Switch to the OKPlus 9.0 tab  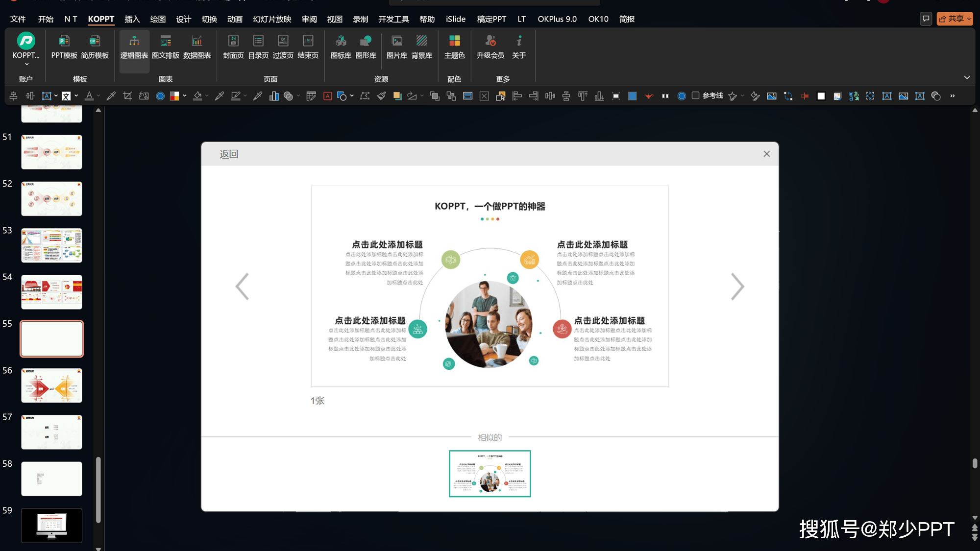pos(557,19)
